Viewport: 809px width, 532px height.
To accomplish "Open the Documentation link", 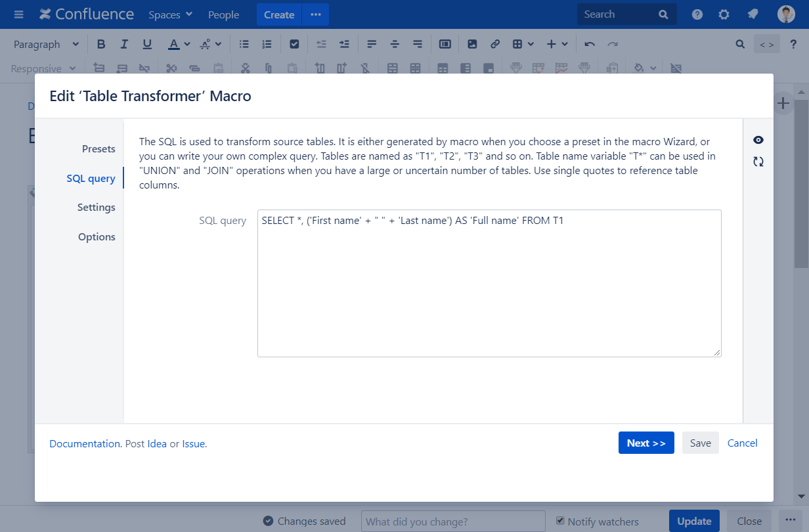I will tap(85, 444).
